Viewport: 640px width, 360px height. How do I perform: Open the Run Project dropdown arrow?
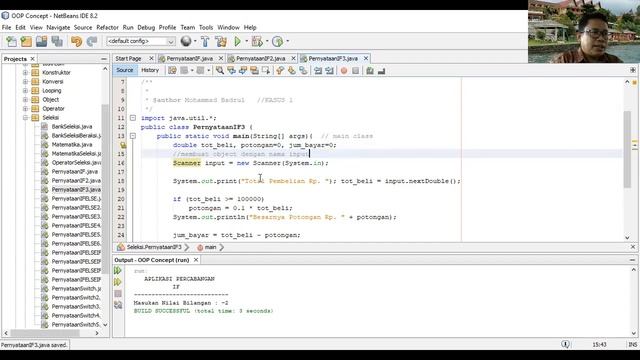246,41
